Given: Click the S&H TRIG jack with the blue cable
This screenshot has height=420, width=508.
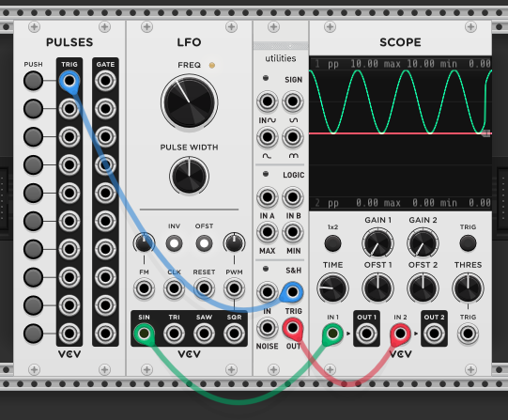Looking at the screenshot, I should click(293, 292).
